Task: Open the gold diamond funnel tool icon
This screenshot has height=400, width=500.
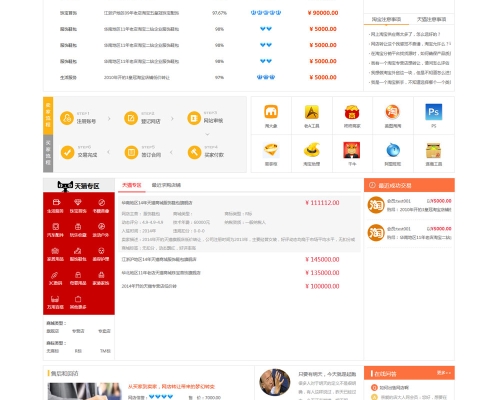Action: pos(271,150)
